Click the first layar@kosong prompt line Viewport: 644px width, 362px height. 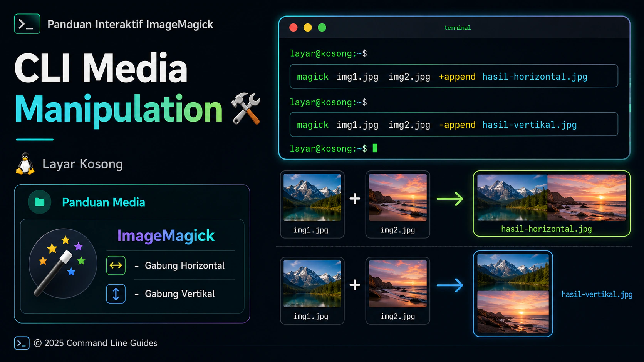pyautogui.click(x=328, y=53)
